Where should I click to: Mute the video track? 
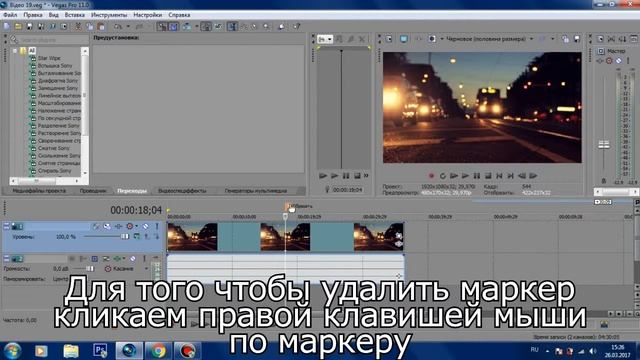(146, 226)
